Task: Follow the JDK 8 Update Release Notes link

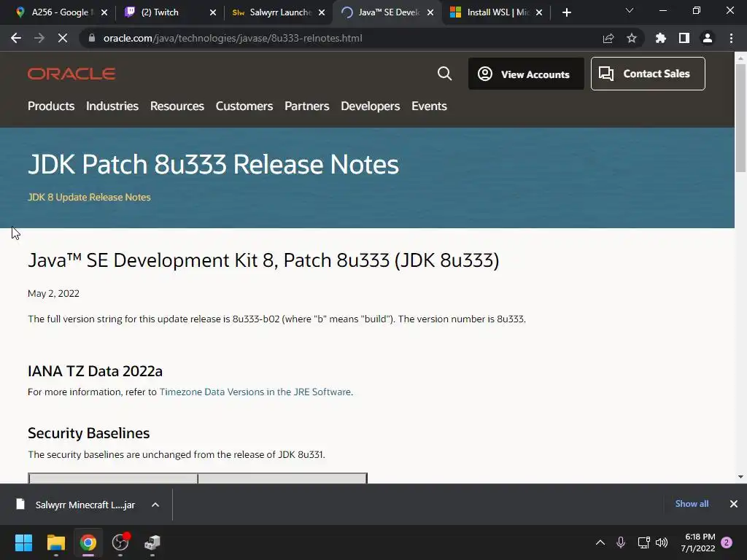Action: coord(89,197)
